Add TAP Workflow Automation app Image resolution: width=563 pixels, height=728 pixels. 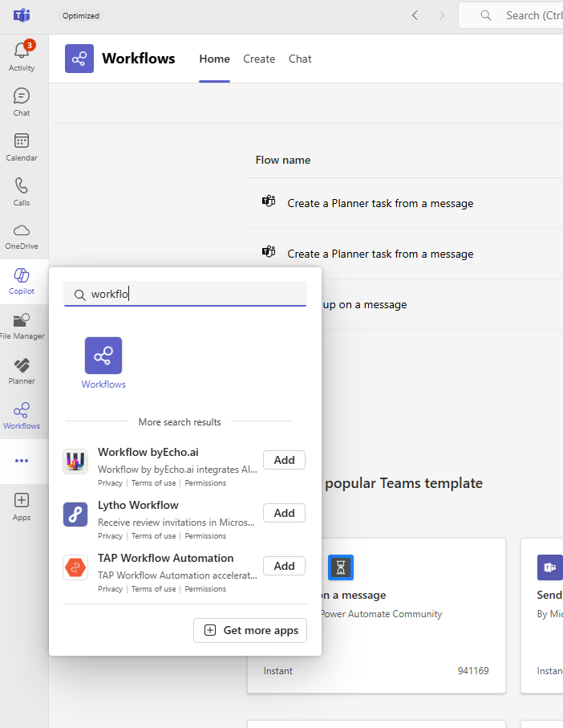(x=284, y=566)
